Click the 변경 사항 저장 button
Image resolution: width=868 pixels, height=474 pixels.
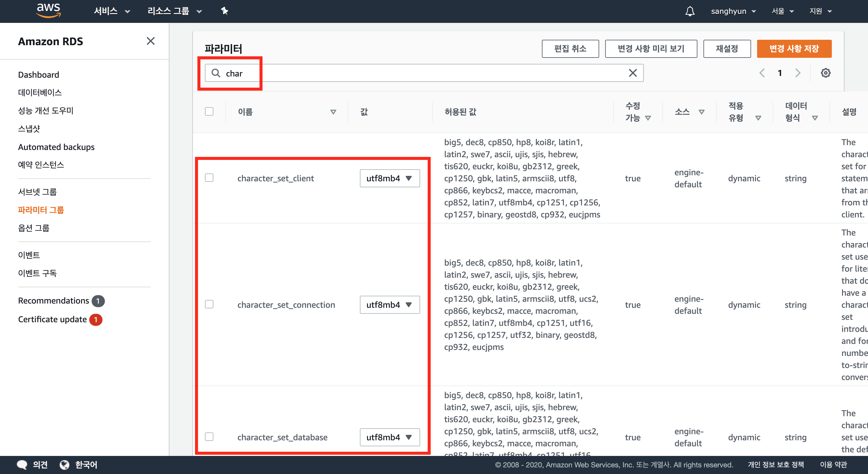(794, 48)
